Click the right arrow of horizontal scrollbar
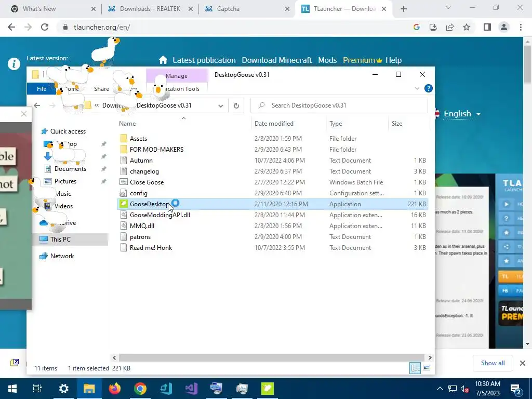The height and width of the screenshot is (399, 532). tap(430, 357)
